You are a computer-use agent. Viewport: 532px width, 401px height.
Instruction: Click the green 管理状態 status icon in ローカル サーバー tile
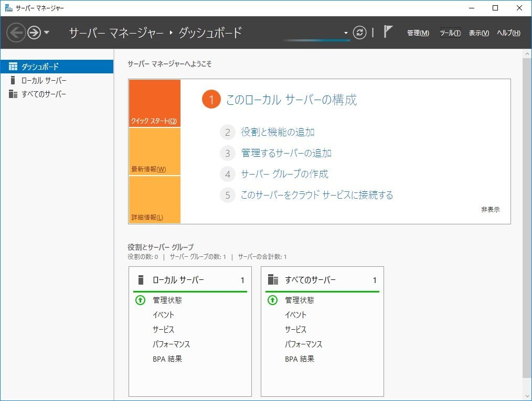click(140, 300)
